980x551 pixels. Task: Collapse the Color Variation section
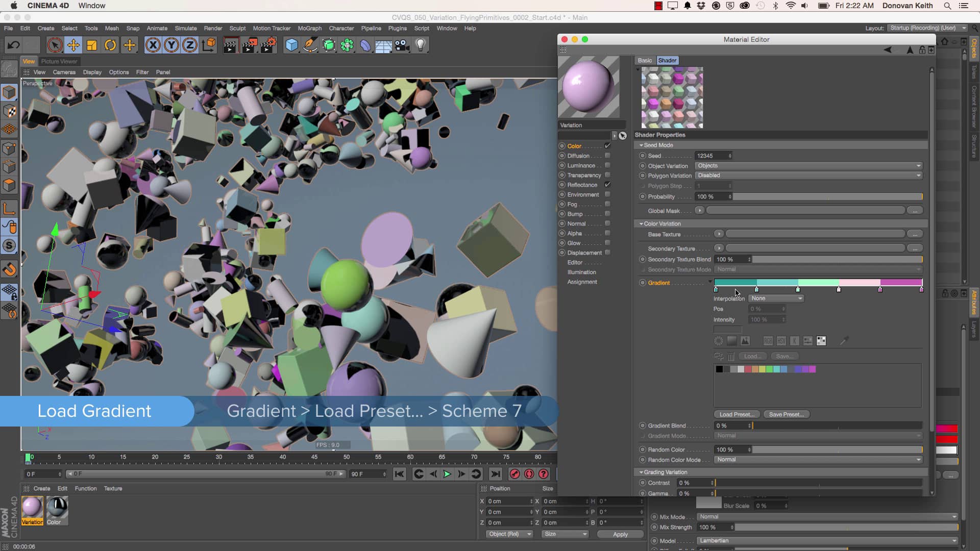coord(641,223)
